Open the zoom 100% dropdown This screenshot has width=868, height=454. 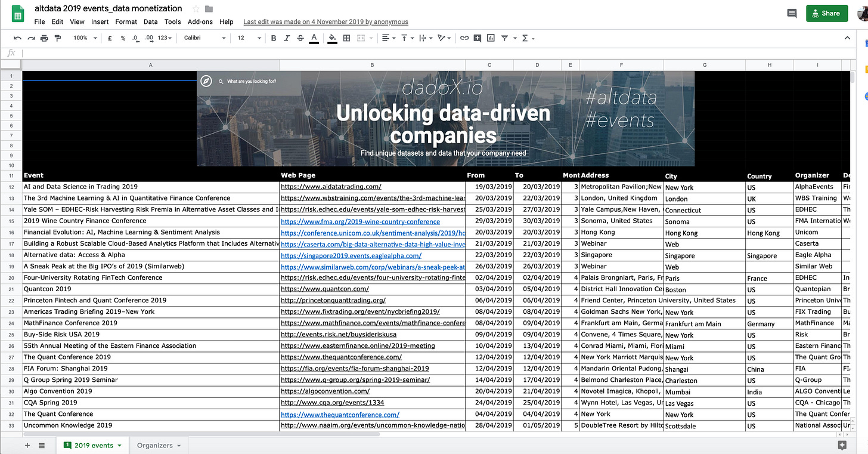[x=83, y=38]
